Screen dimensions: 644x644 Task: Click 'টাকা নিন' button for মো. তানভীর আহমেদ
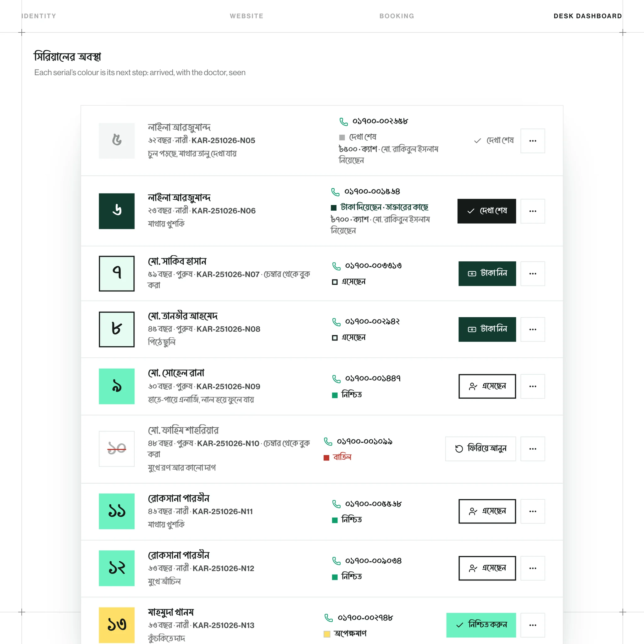tap(487, 329)
